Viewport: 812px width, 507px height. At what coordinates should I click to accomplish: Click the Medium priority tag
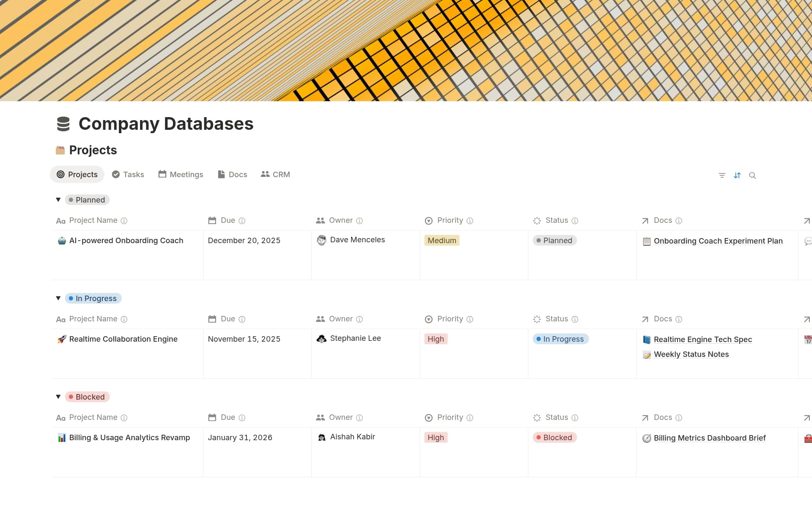pyautogui.click(x=442, y=241)
